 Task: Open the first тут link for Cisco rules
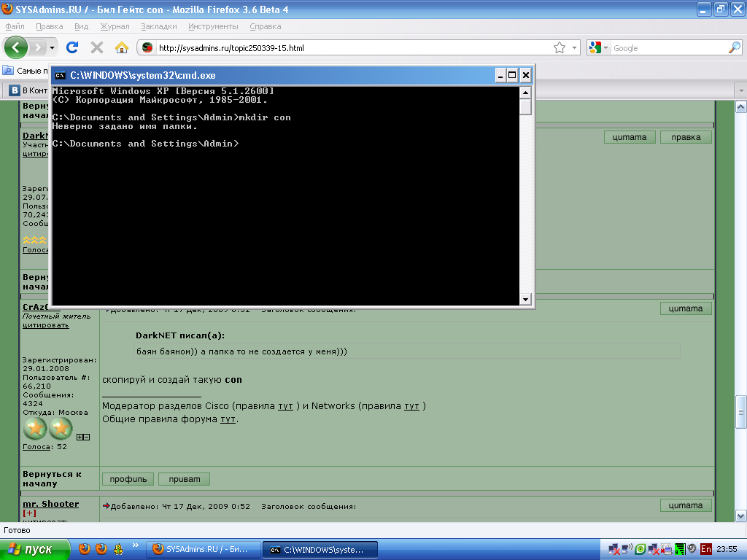tap(285, 406)
